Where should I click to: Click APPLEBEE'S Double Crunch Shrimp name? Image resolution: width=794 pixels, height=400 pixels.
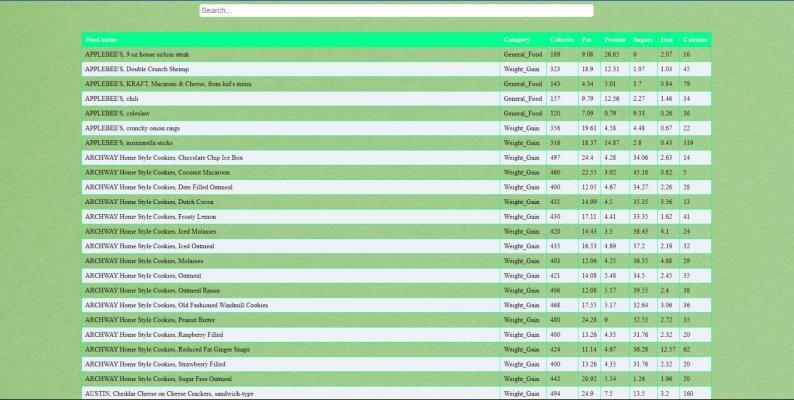coord(137,69)
